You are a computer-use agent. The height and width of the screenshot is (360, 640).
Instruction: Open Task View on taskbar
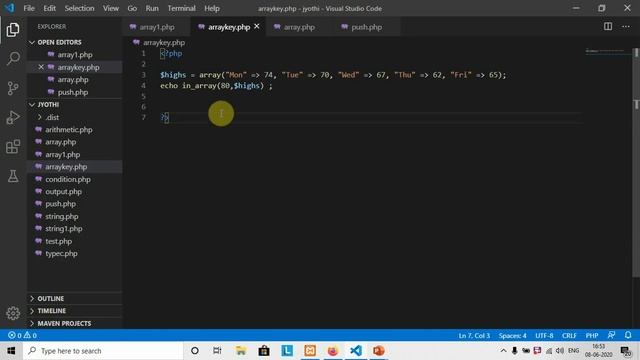point(217,351)
